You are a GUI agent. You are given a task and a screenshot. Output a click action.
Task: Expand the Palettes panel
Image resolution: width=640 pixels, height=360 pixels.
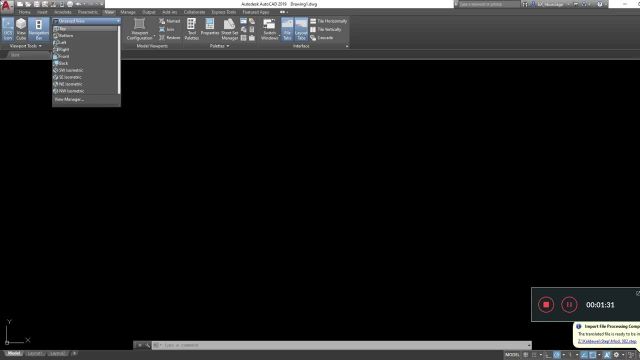pyautogui.click(x=220, y=46)
